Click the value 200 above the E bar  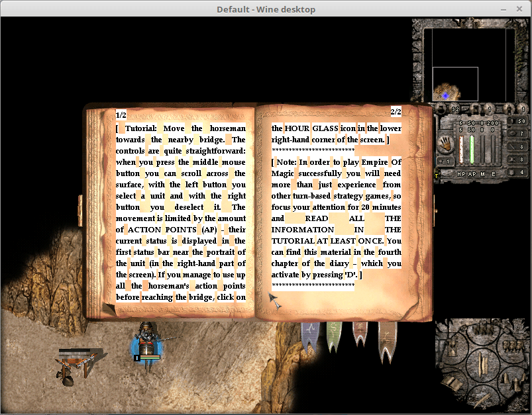tap(492, 123)
